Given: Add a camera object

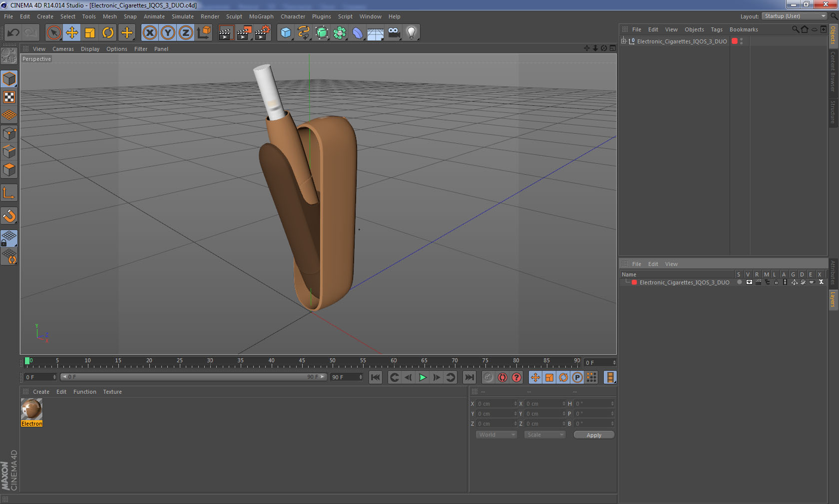Looking at the screenshot, I should tap(394, 33).
